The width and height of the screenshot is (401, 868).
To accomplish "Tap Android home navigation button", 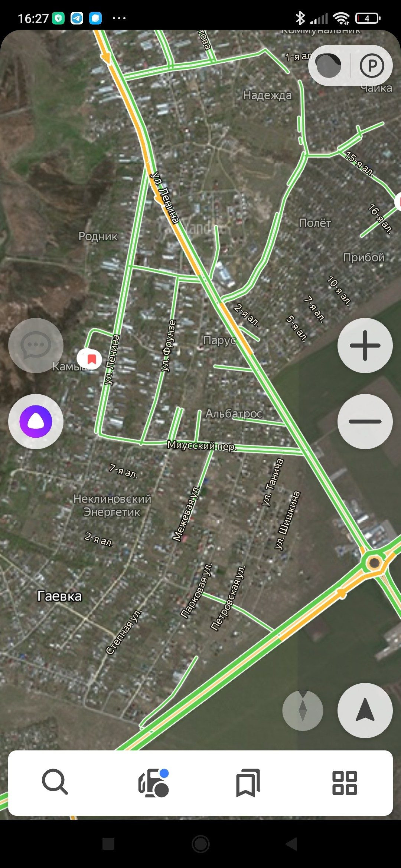I will tap(200, 844).
